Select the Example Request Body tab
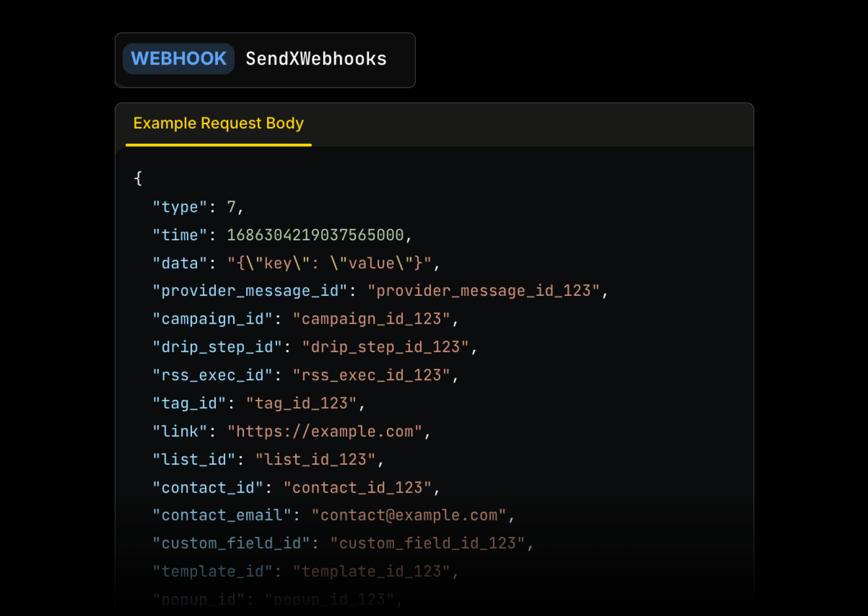Image resolution: width=868 pixels, height=616 pixels. pyautogui.click(x=218, y=123)
